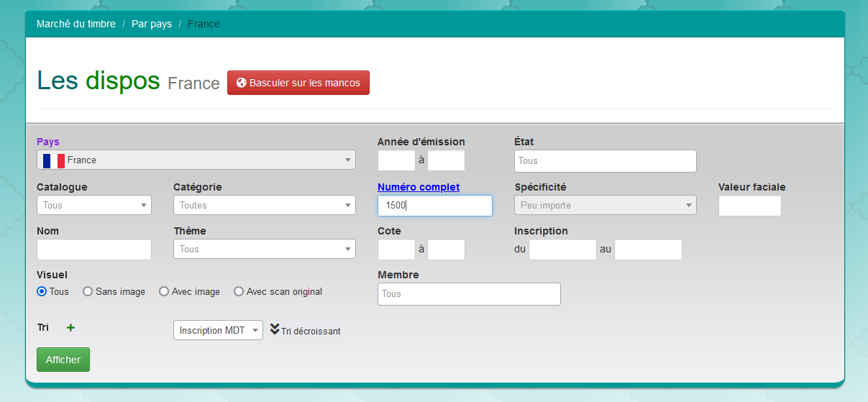Click the Cote maximum field

tap(447, 250)
